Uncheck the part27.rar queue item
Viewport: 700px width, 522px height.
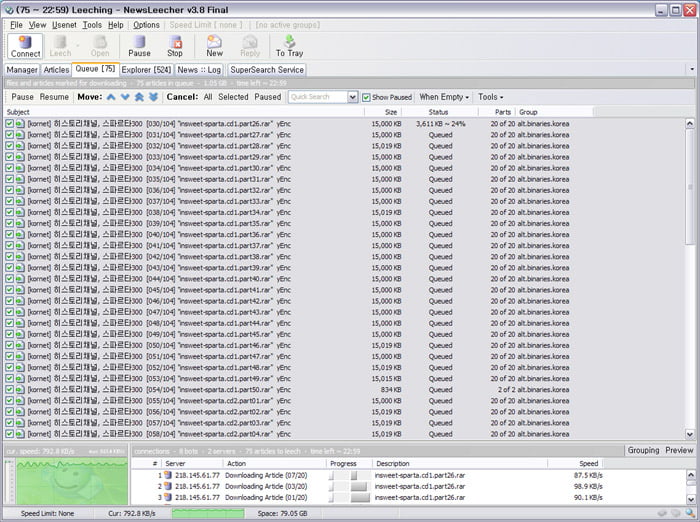tap(9, 134)
